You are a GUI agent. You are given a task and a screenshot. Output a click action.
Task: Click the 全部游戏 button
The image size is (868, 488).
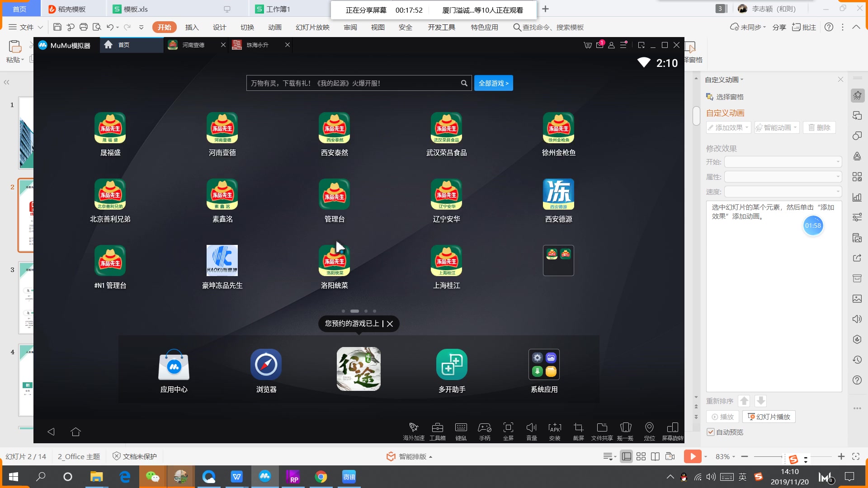click(493, 83)
